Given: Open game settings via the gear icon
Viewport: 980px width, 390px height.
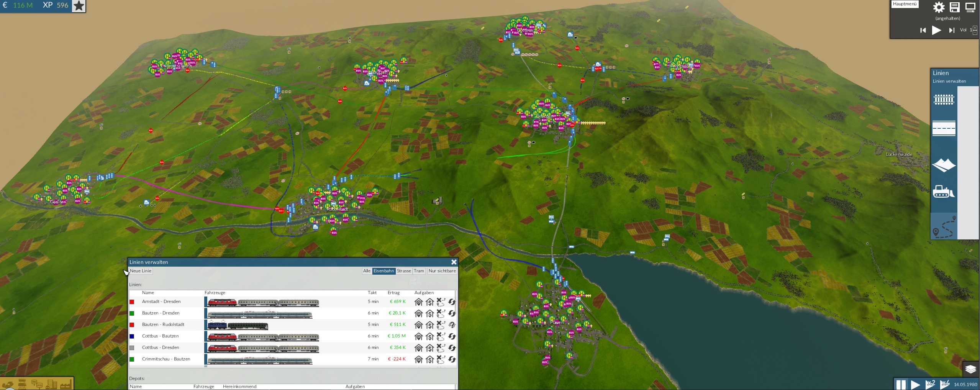Looking at the screenshot, I should pyautogui.click(x=939, y=7).
